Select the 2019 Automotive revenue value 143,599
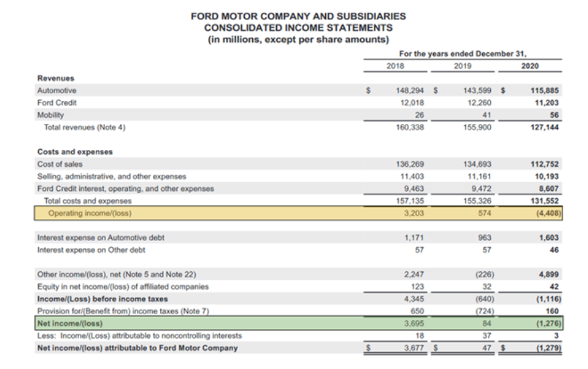588x369 pixels. [x=477, y=90]
